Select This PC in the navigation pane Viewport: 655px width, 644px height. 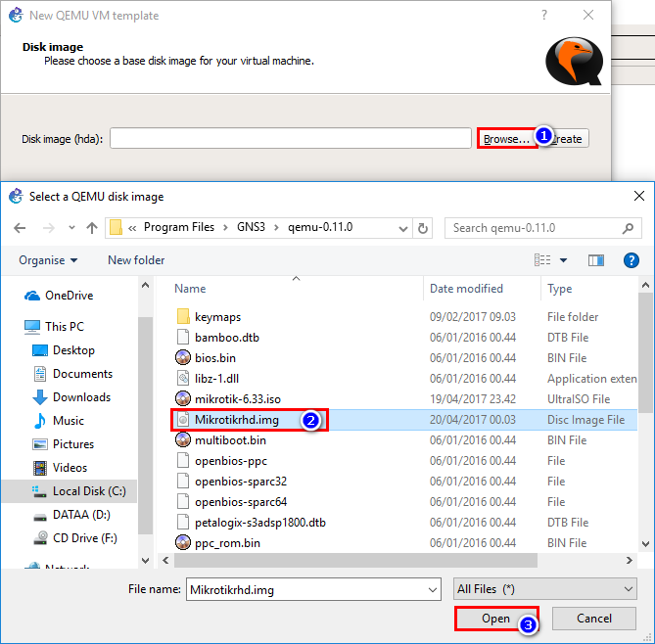click(x=54, y=327)
